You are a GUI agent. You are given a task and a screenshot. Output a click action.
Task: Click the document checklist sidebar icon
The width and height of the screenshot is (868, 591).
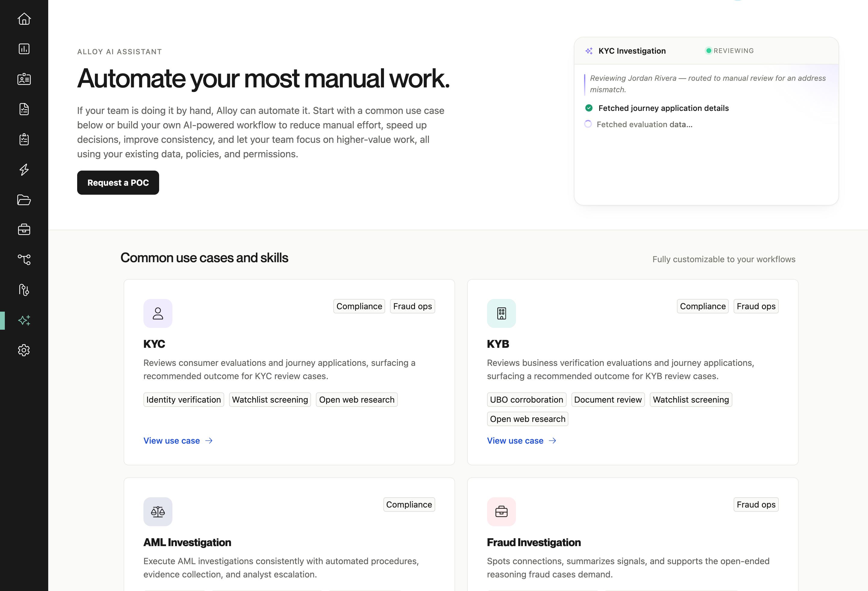(x=24, y=109)
